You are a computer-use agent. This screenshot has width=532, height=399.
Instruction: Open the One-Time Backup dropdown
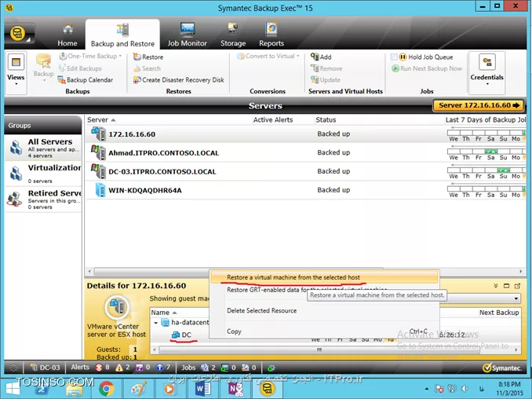coord(90,56)
